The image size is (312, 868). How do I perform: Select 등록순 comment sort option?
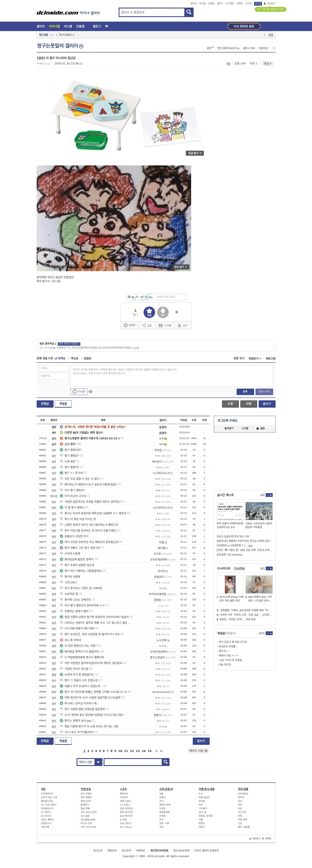(60, 358)
